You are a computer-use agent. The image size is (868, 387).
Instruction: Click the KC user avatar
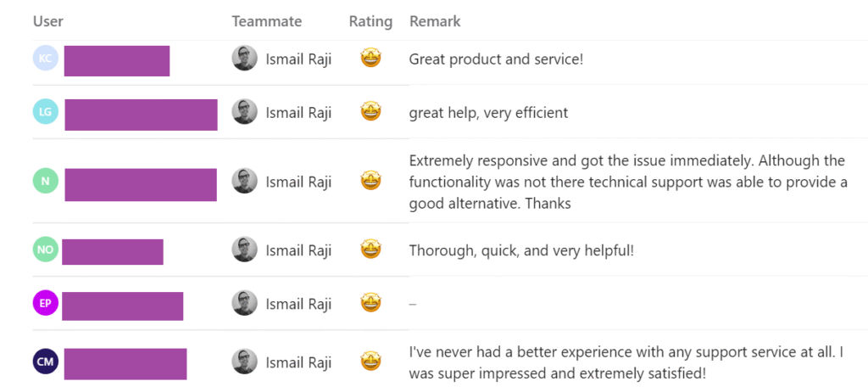coord(46,59)
